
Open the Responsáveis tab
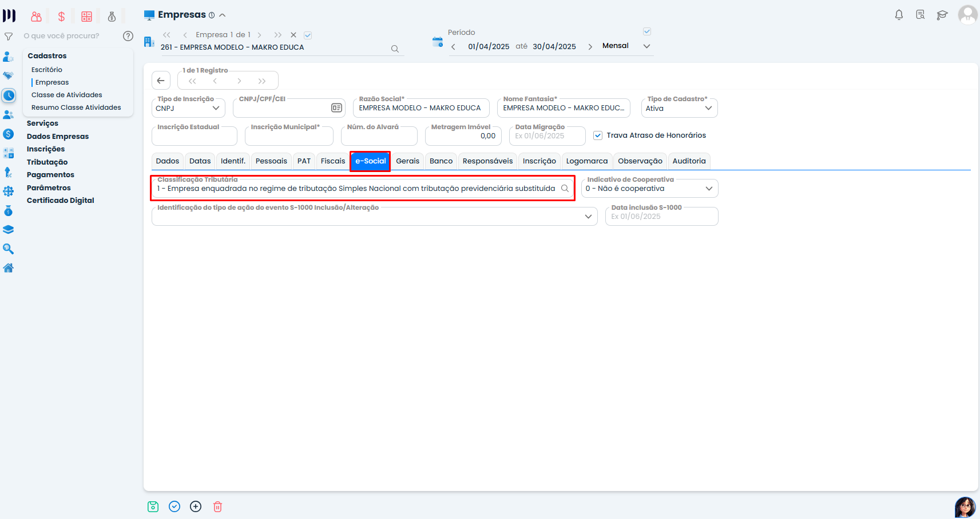(487, 161)
